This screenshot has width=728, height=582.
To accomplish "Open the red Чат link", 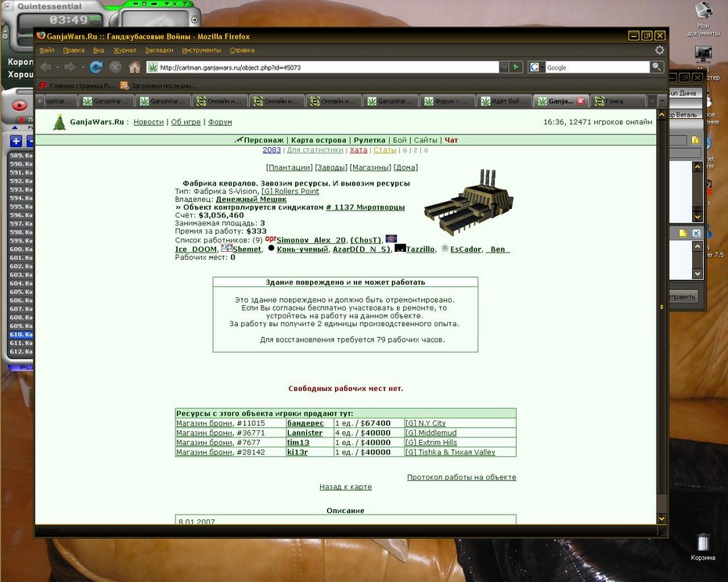I will click(x=452, y=140).
